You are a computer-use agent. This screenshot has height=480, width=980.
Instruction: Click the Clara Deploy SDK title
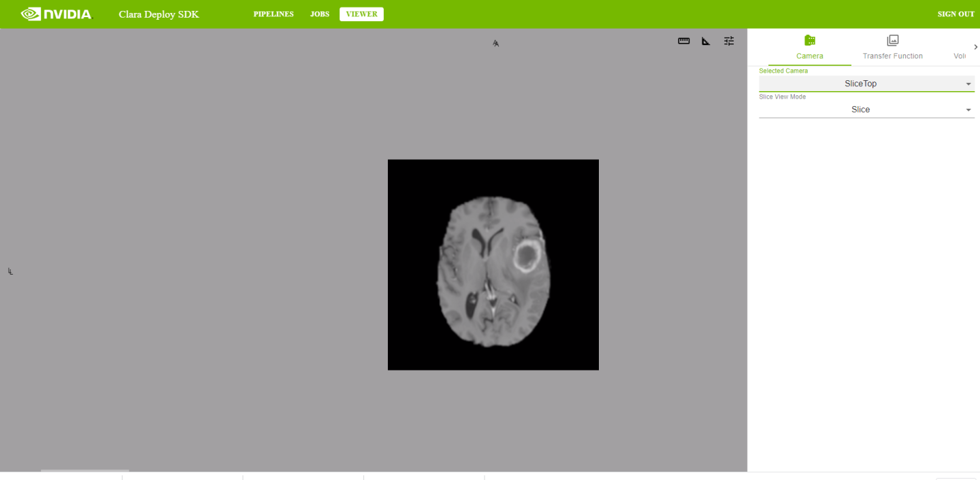[159, 14]
